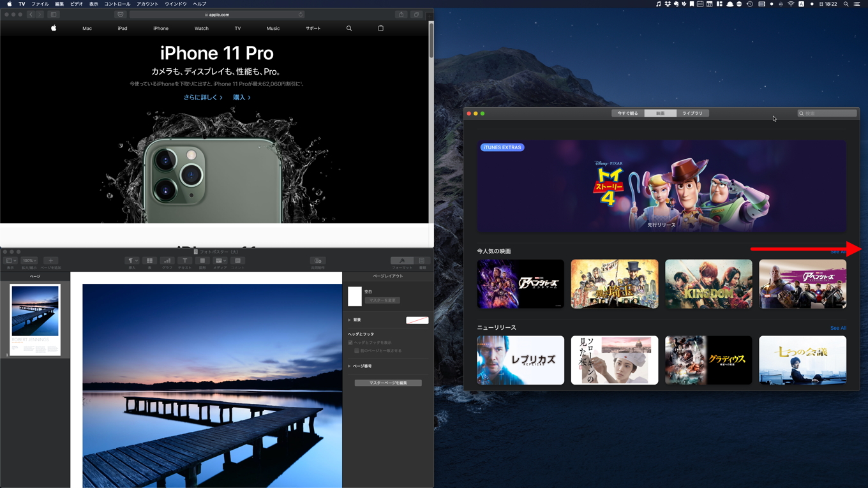Open the 編集 menu
This screenshot has width=868, height=488.
coord(59,4)
